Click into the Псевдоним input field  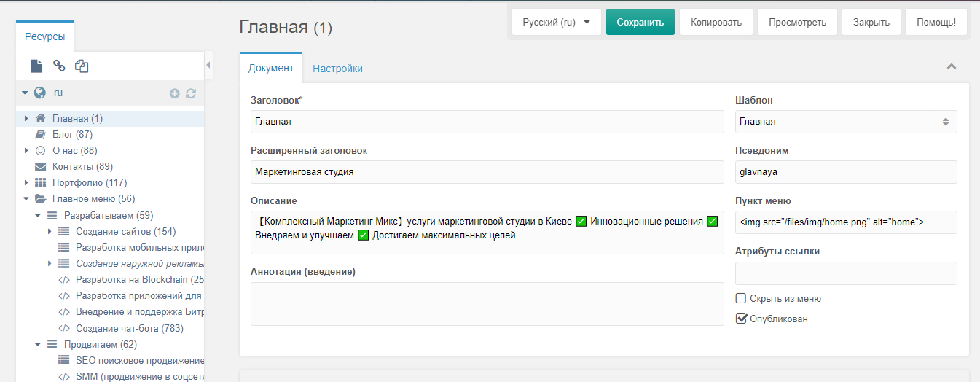coord(845,172)
